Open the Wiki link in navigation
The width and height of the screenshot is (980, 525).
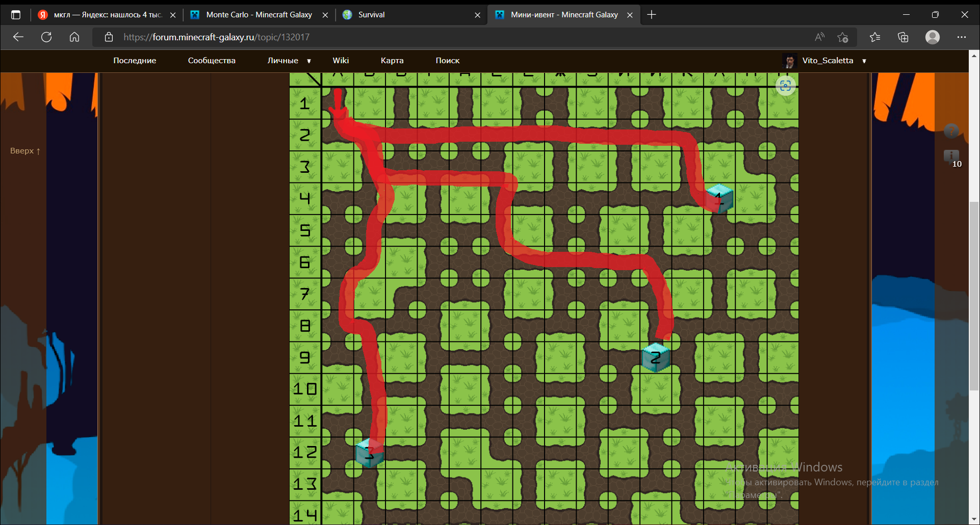(341, 61)
